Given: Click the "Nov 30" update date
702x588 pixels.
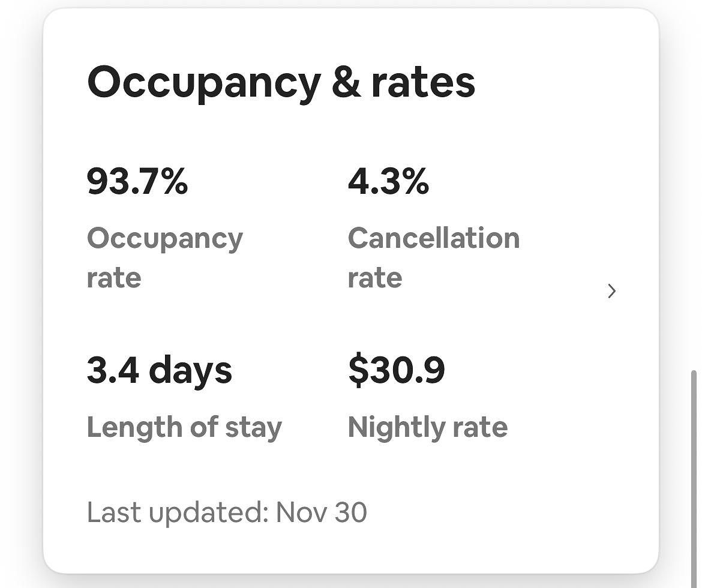Looking at the screenshot, I should pos(322,513).
